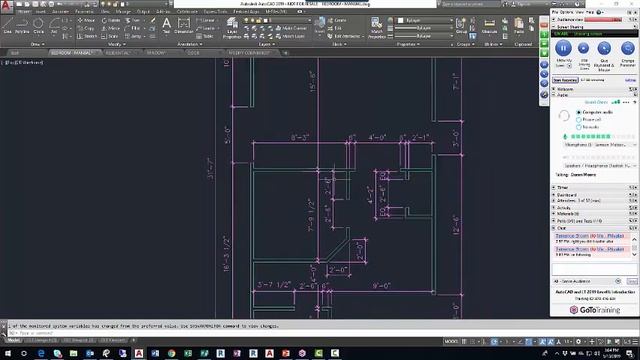The width and height of the screenshot is (640, 360).
Task: Activate the Copy command
Action: (86, 28)
